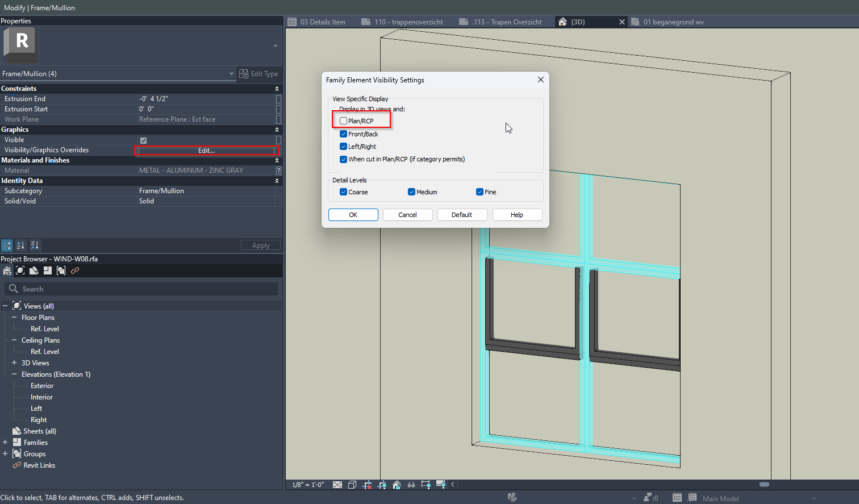The image size is (859, 504).
Task: Uncheck the Medium detail level
Action: coord(411,192)
